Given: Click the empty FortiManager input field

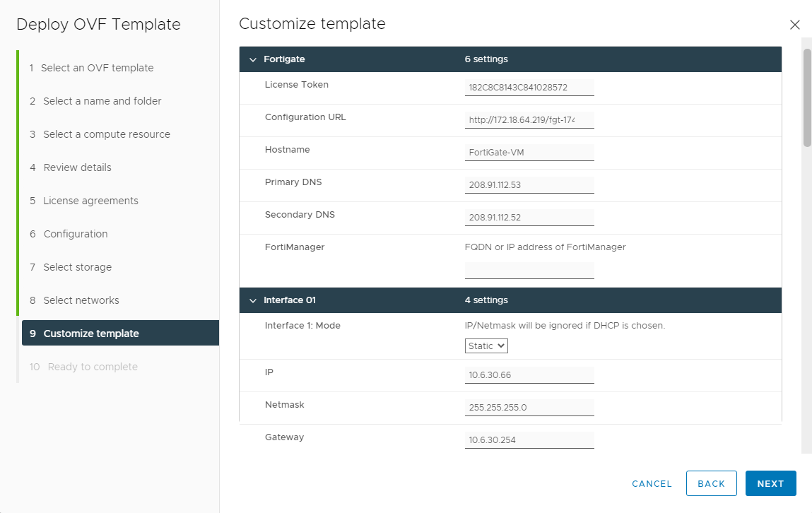Looking at the screenshot, I should click(x=529, y=270).
